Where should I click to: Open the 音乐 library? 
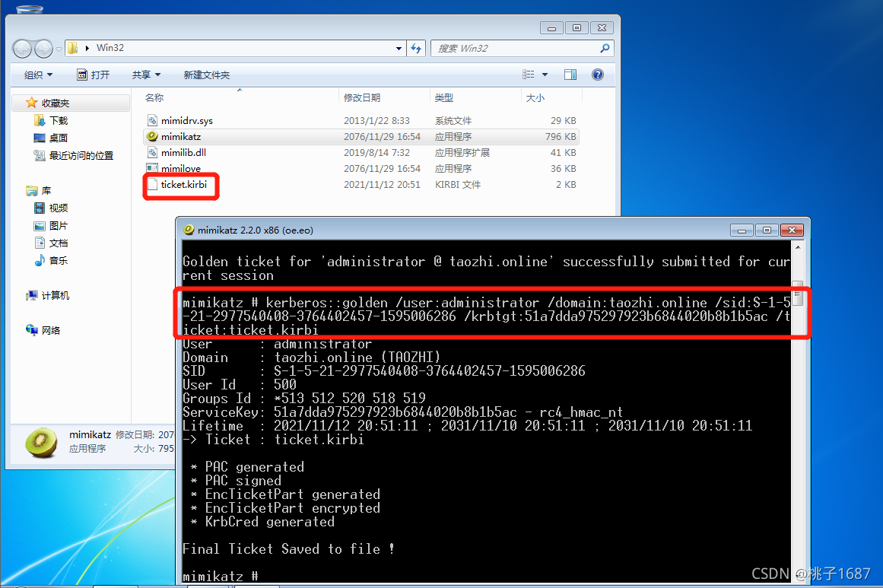point(58,261)
